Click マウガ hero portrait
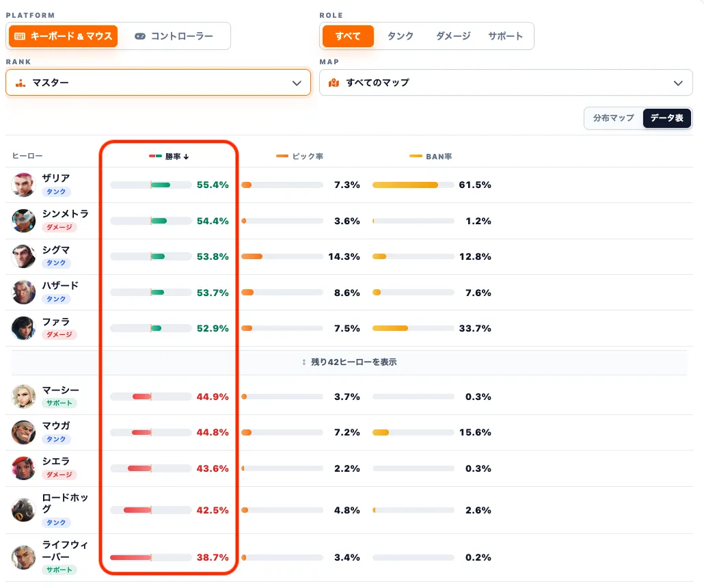The width and height of the screenshot is (704, 588). pos(23,432)
